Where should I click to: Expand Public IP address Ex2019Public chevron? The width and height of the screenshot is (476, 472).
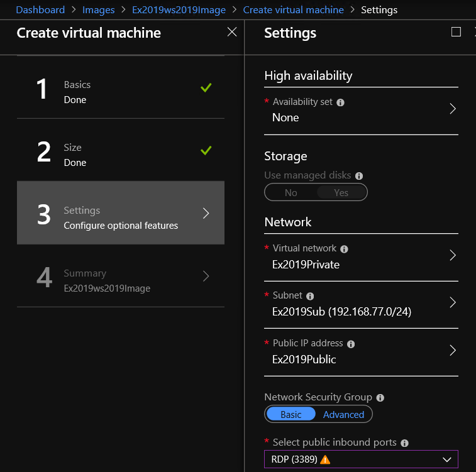[453, 350]
